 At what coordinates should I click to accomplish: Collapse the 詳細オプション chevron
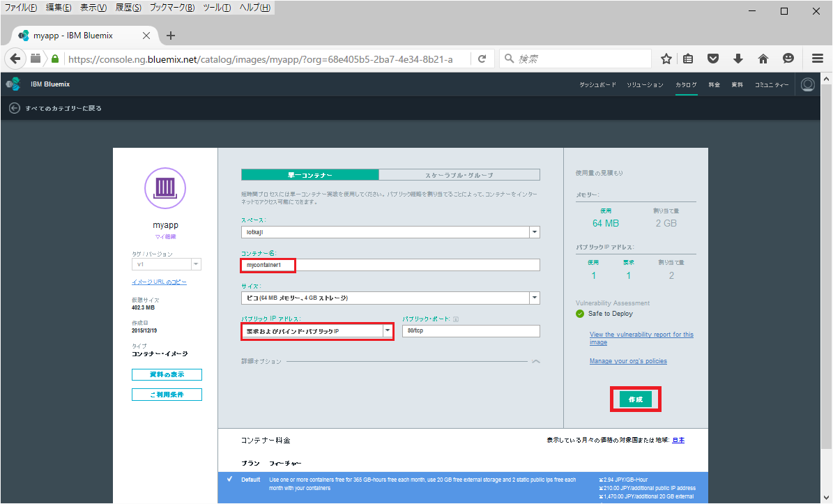click(535, 362)
